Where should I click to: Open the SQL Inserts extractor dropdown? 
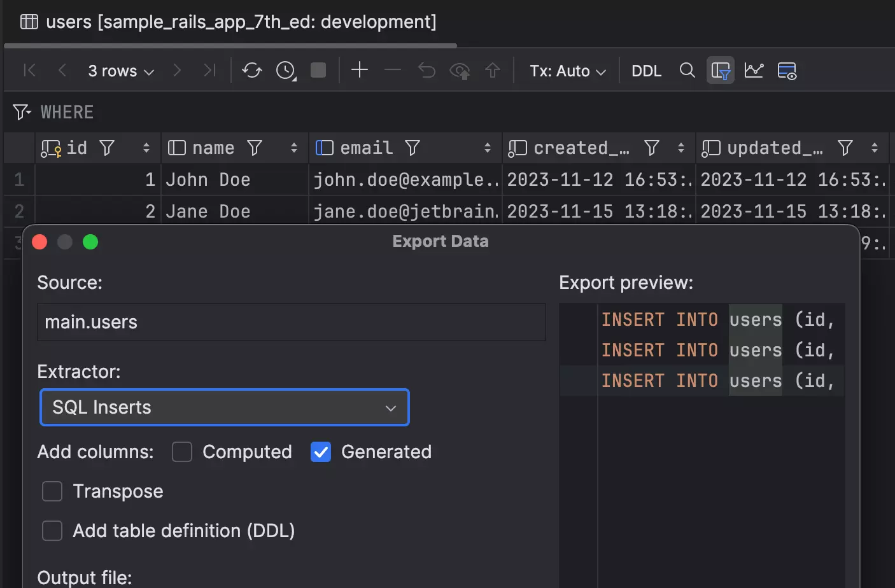(x=224, y=407)
